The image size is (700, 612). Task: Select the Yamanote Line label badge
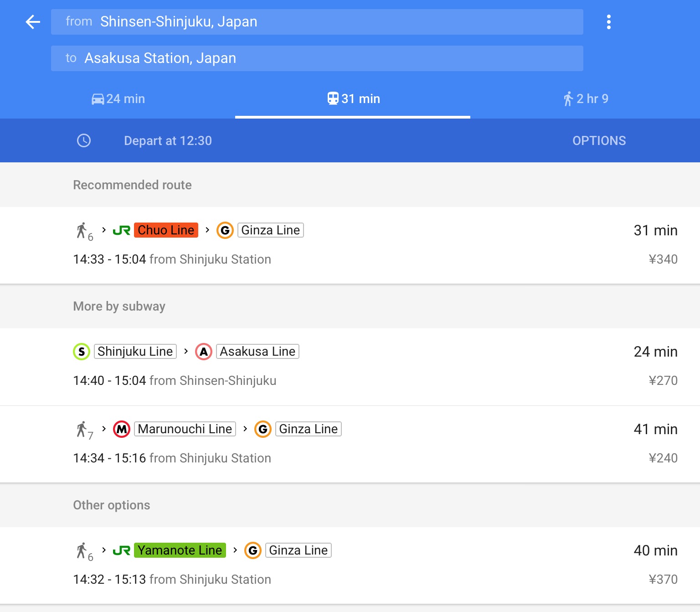(x=180, y=550)
